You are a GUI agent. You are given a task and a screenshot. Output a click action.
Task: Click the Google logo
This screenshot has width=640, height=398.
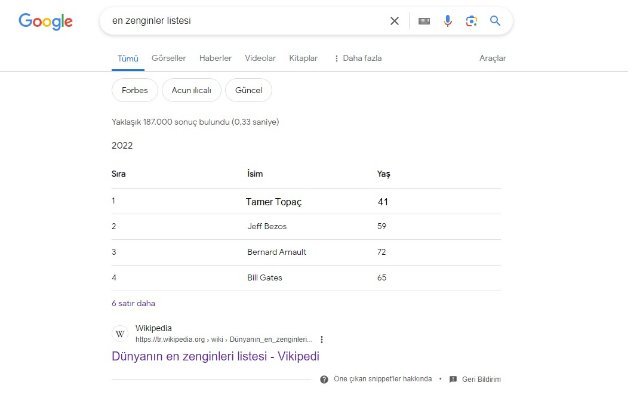45,21
